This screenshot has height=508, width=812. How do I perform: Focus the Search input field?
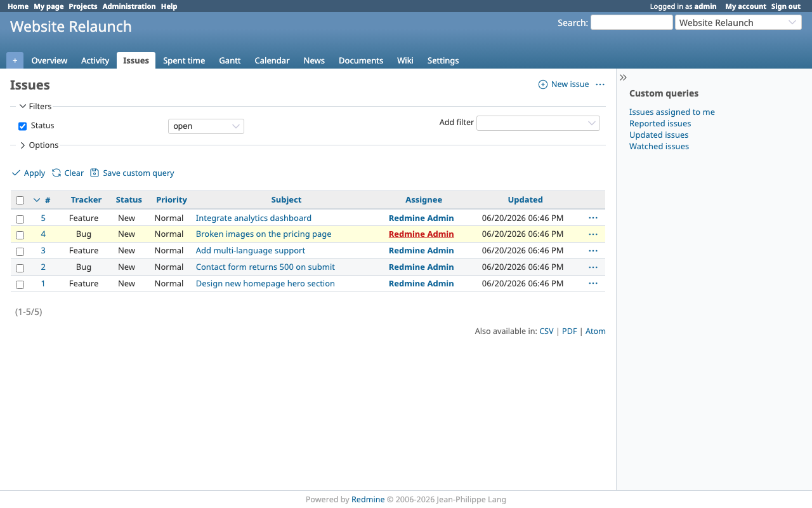click(632, 22)
